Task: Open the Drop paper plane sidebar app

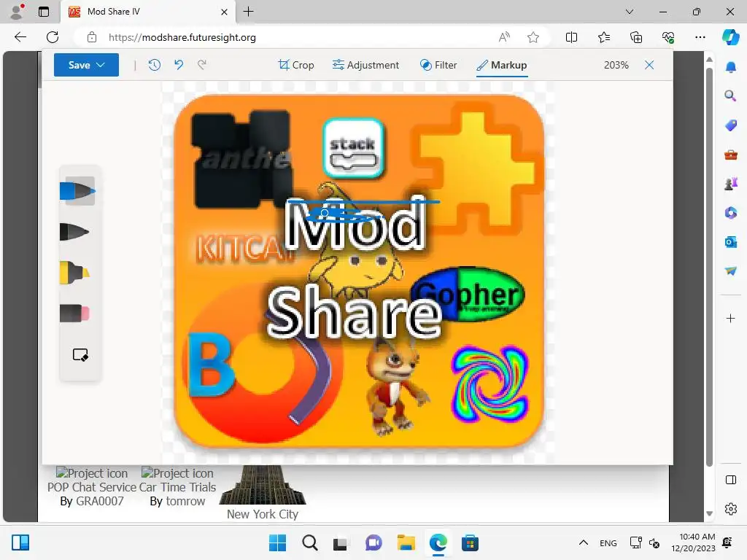Action: [x=730, y=271]
